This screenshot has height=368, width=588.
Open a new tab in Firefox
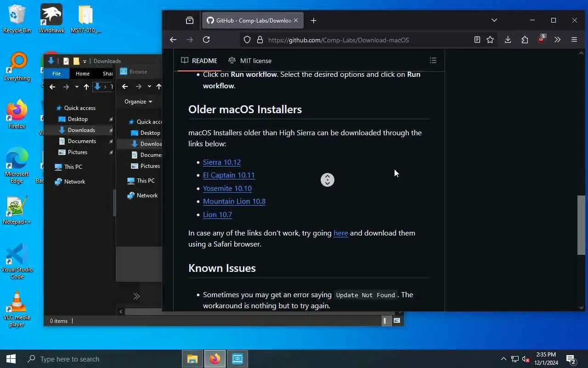pos(313,20)
